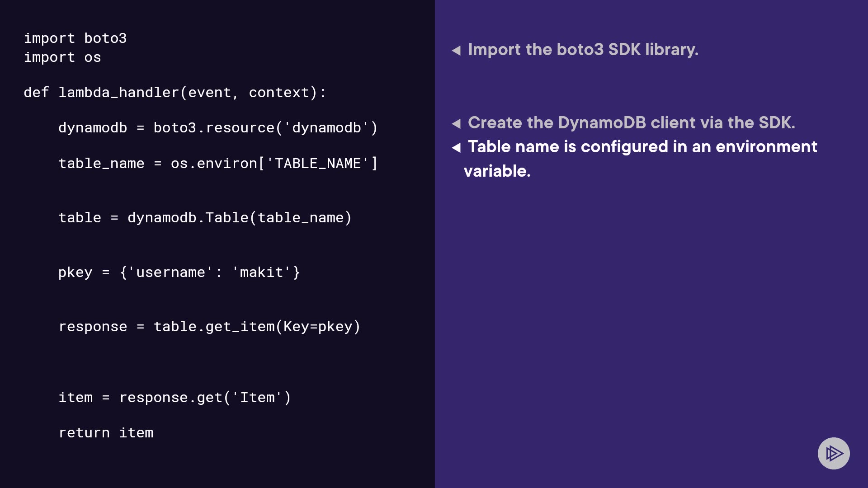Click the triangle bullet beside Create the DynamoDB client
Image resolution: width=868 pixels, height=488 pixels.
[456, 123]
